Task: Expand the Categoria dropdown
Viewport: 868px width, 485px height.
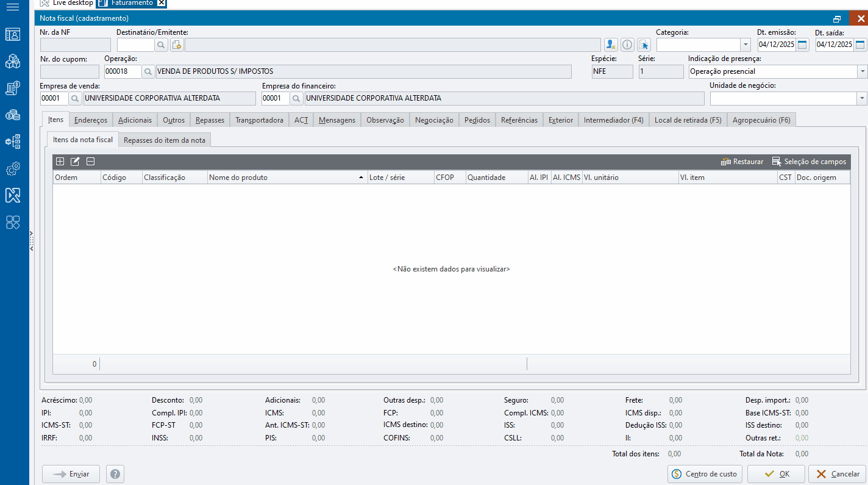Action: click(x=745, y=45)
